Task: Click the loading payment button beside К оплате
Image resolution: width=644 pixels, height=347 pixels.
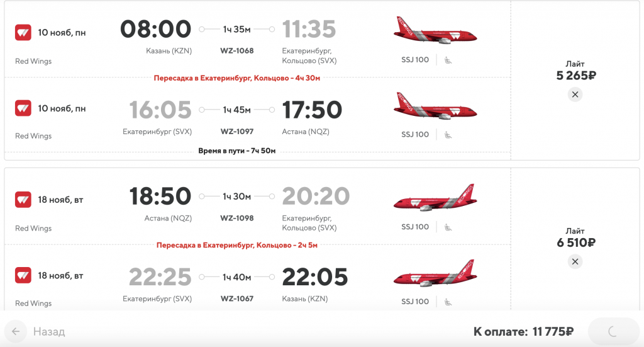Action: (613, 331)
